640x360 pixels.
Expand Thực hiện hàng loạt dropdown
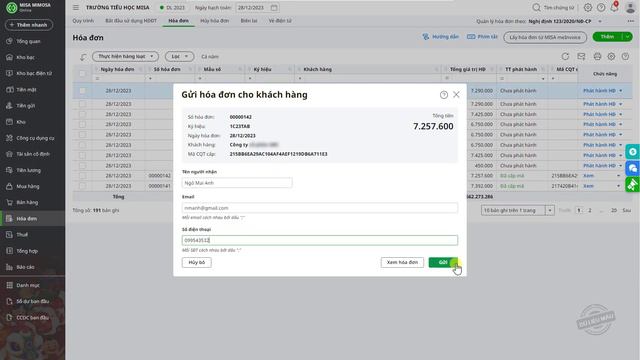coord(125,56)
